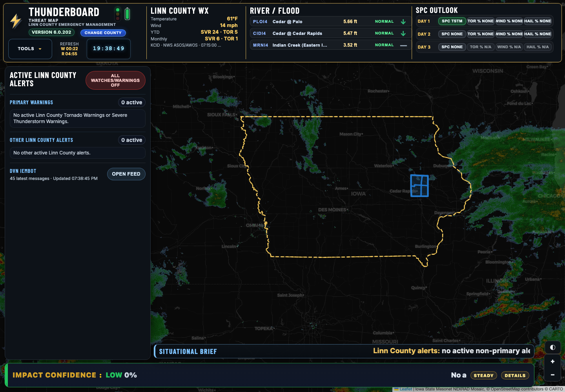Screen dimensions: 565x392
Task: Toggle All Watches/Warnings off button
Action: pyautogui.click(x=115, y=80)
